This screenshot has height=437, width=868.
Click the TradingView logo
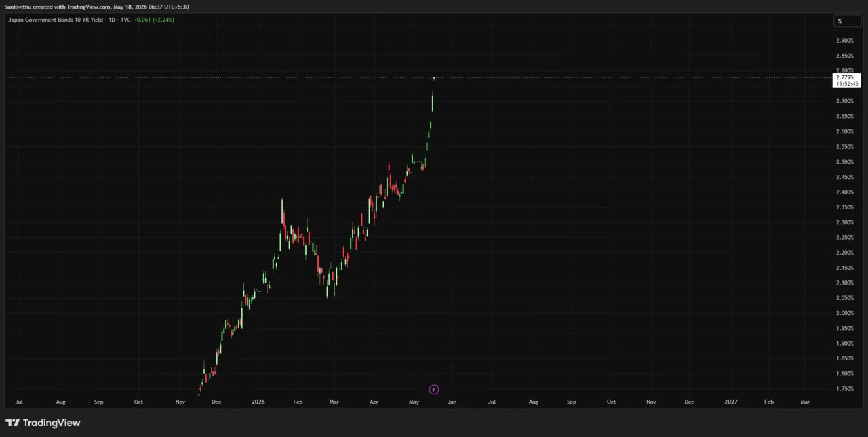43,423
